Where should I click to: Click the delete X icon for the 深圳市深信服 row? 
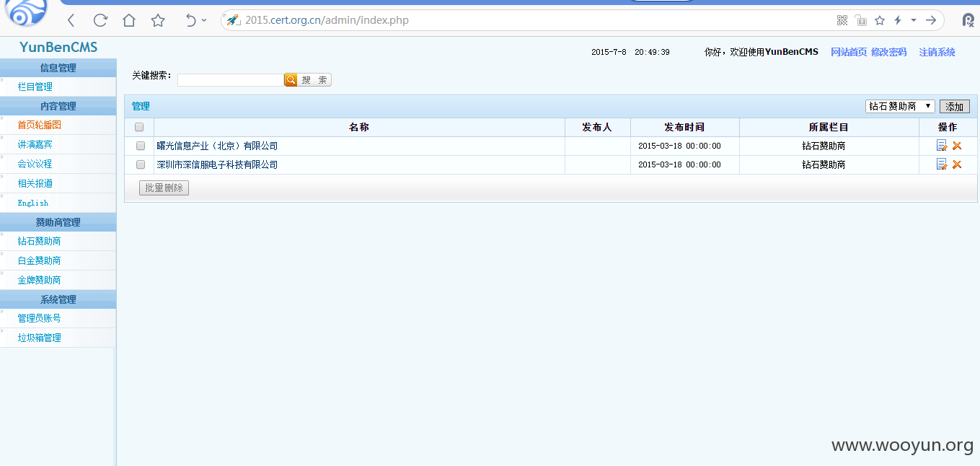tap(957, 164)
